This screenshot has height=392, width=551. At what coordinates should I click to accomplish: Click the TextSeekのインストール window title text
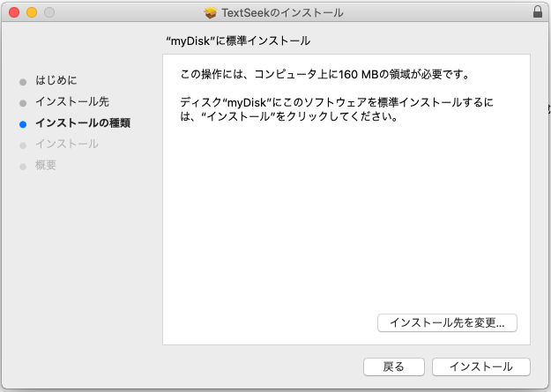pyautogui.click(x=282, y=12)
